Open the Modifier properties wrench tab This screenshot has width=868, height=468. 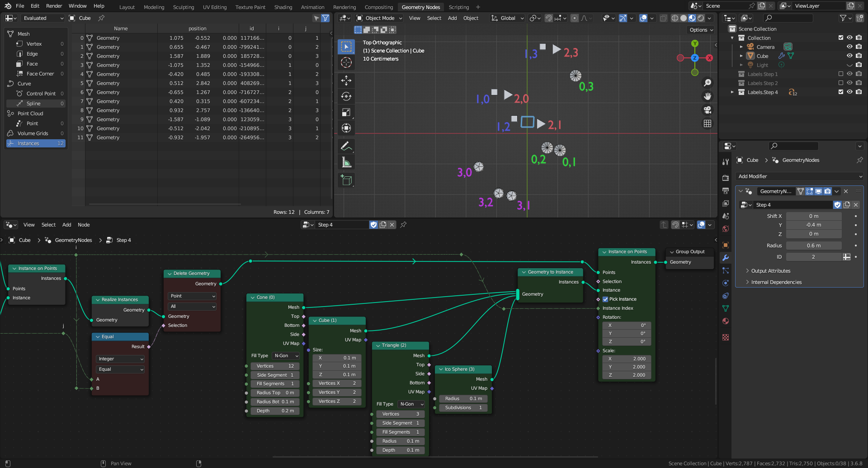click(x=726, y=258)
